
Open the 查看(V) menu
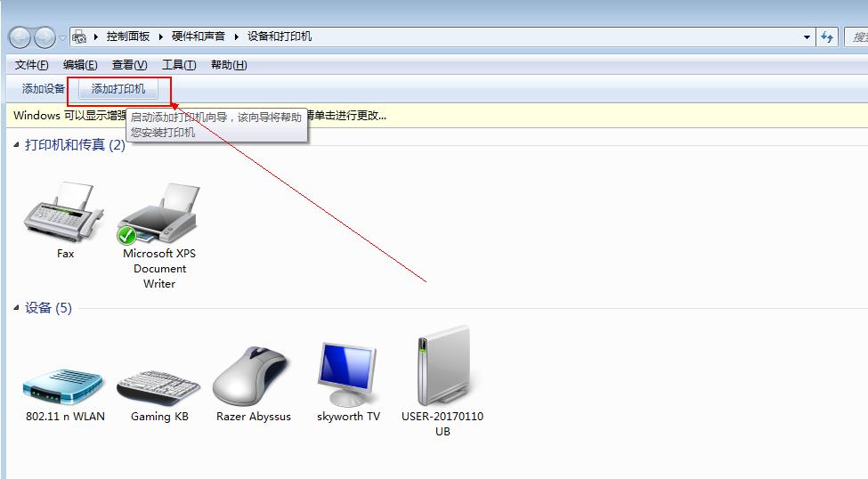click(130, 65)
